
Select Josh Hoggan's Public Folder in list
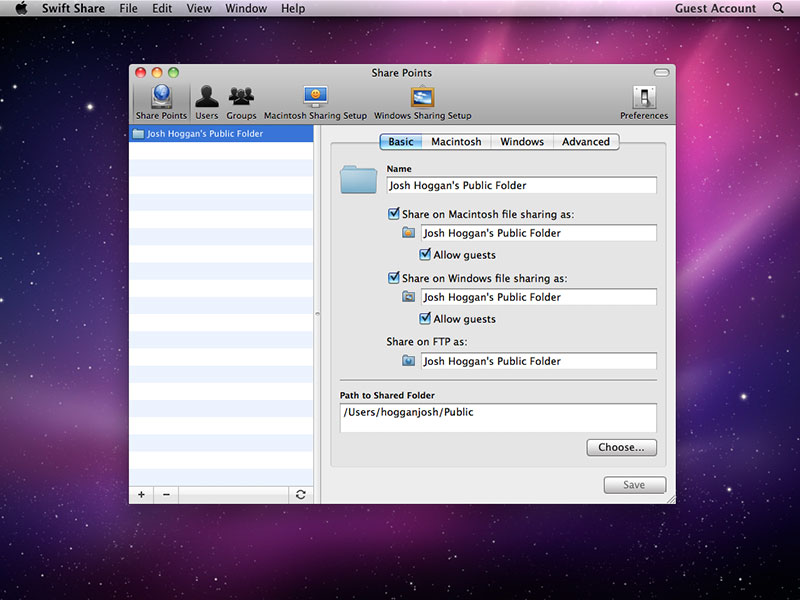(221, 134)
